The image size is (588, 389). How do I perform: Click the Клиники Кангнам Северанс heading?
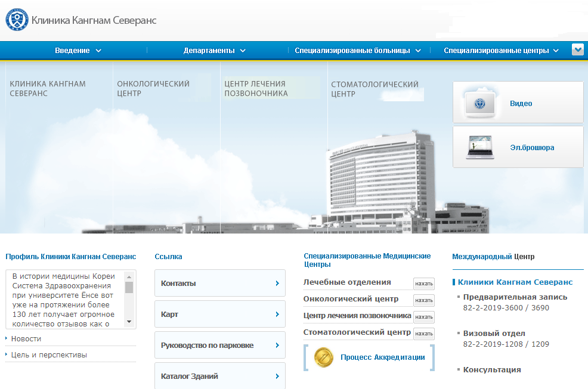click(515, 282)
